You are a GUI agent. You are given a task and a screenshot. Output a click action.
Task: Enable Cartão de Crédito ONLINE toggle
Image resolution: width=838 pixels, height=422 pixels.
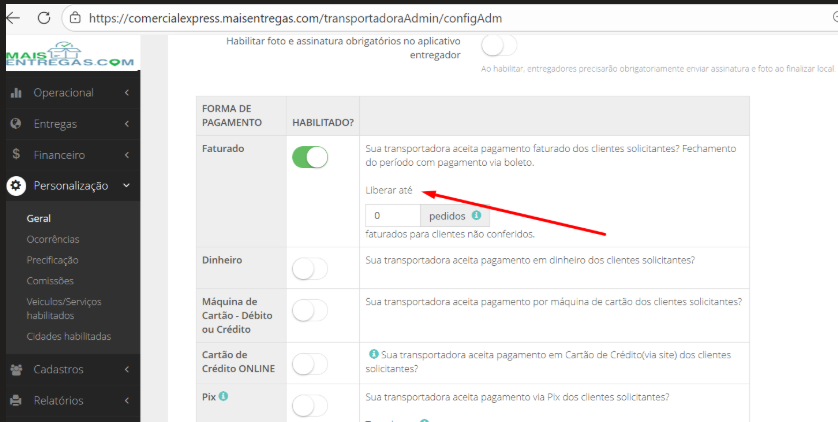(310, 364)
